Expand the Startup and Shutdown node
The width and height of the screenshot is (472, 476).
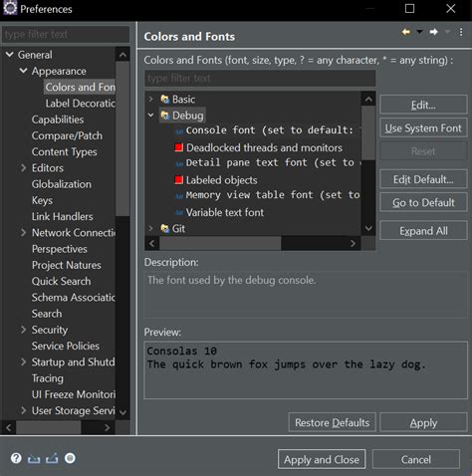pyautogui.click(x=23, y=361)
